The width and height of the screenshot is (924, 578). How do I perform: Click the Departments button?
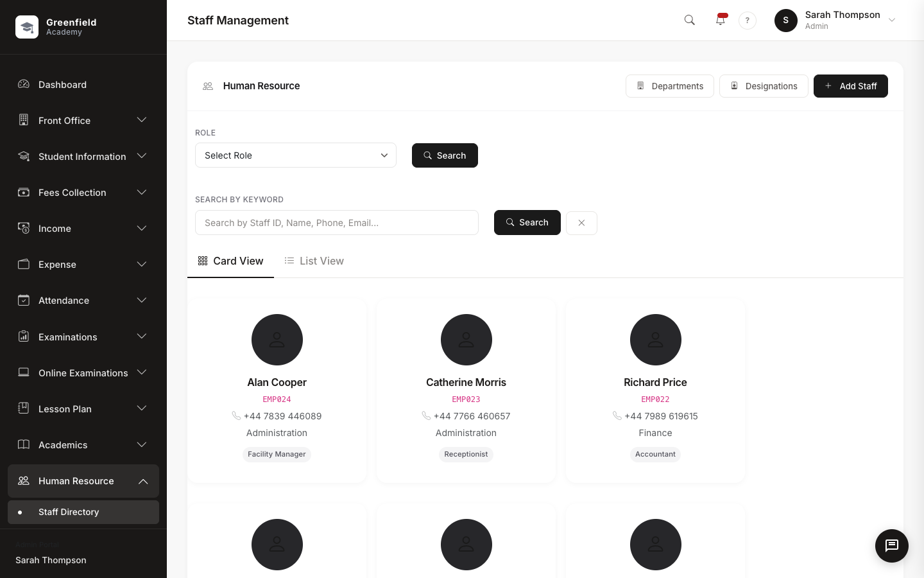pos(670,86)
